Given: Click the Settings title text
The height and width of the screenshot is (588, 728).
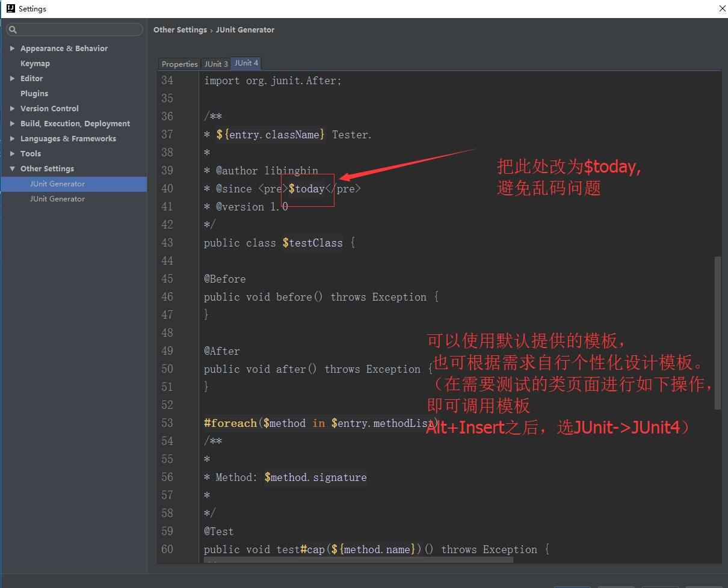Looking at the screenshot, I should (32, 8).
